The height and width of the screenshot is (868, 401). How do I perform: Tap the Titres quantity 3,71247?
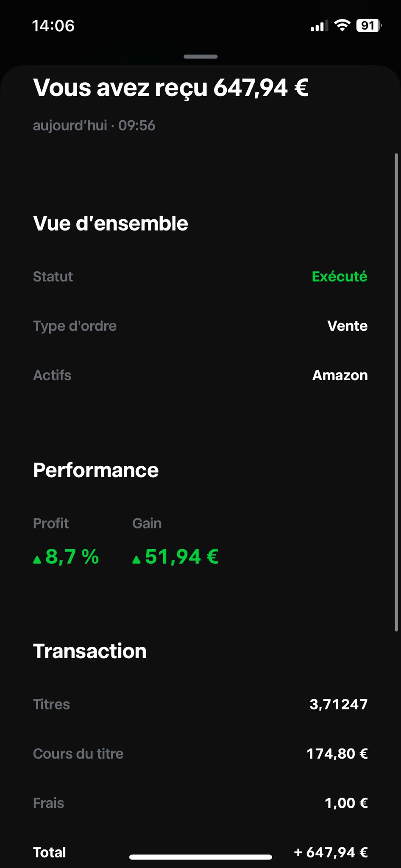point(338,704)
